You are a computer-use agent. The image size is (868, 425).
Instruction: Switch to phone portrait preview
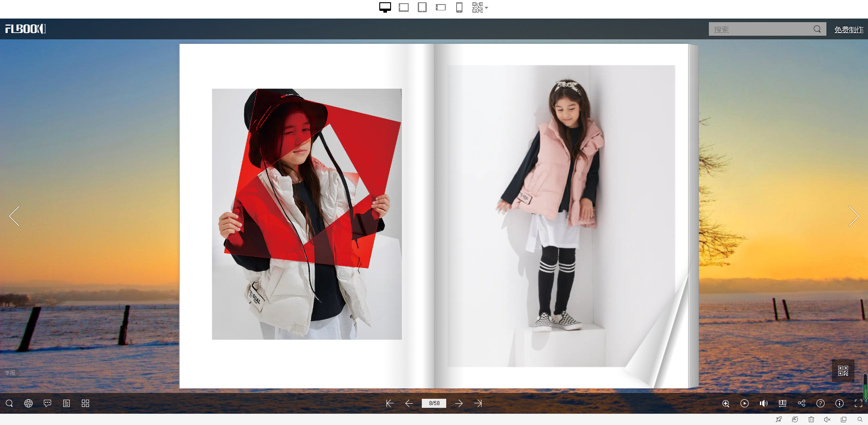[x=459, y=7]
